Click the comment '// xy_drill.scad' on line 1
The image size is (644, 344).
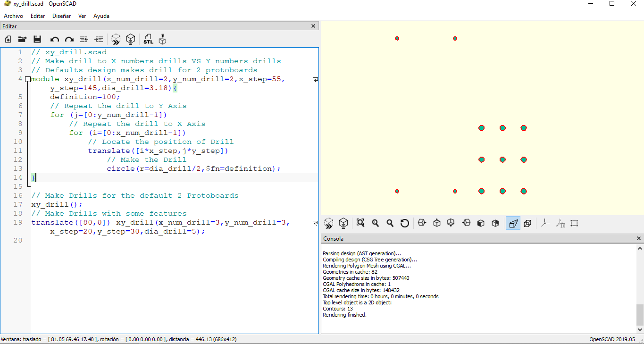69,52
